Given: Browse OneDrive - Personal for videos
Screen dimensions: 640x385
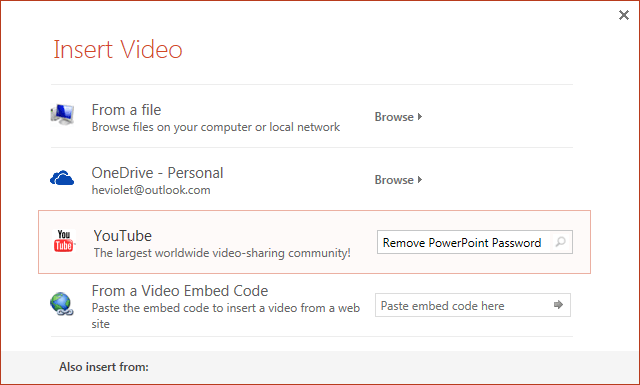Looking at the screenshot, I should point(398,180).
